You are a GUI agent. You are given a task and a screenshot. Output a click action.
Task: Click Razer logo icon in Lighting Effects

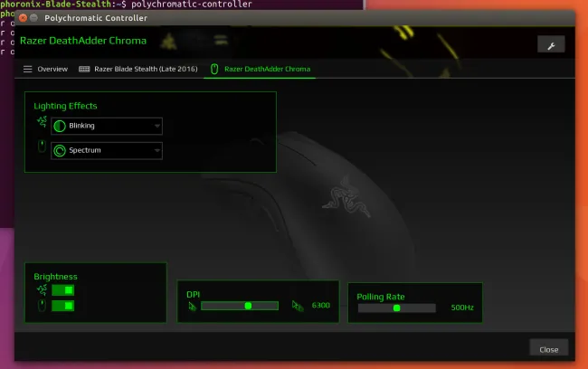click(42, 122)
